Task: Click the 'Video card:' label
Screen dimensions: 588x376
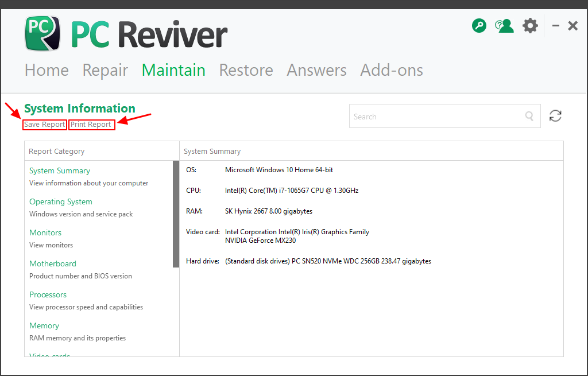Action: tap(203, 232)
